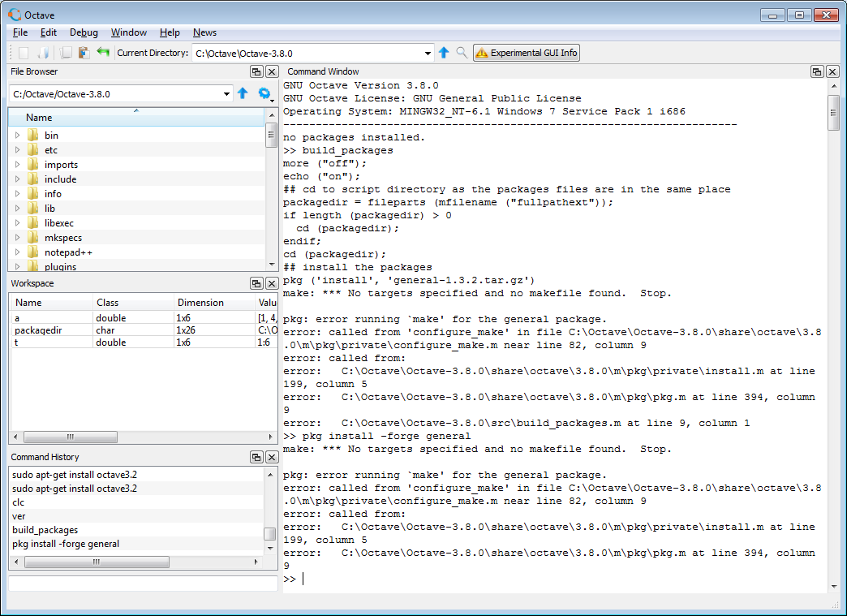Click the command history filter field
This screenshot has height=616, width=847.
tap(142, 583)
